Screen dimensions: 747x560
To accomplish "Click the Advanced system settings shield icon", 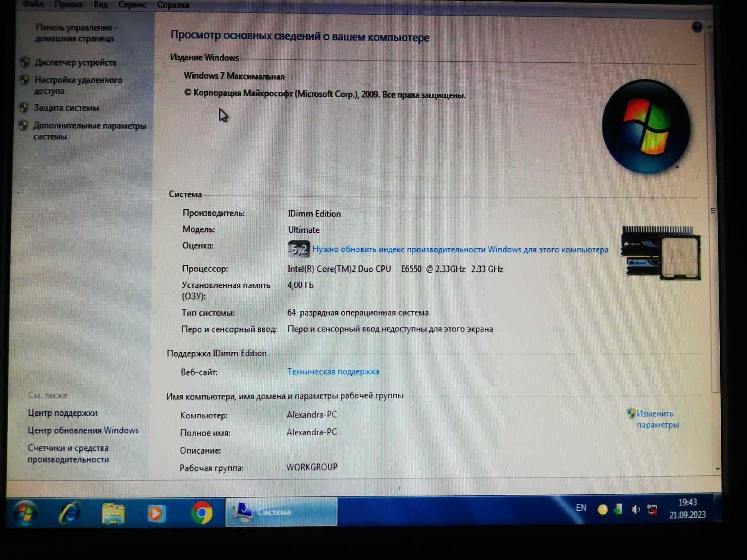I will coord(23,126).
